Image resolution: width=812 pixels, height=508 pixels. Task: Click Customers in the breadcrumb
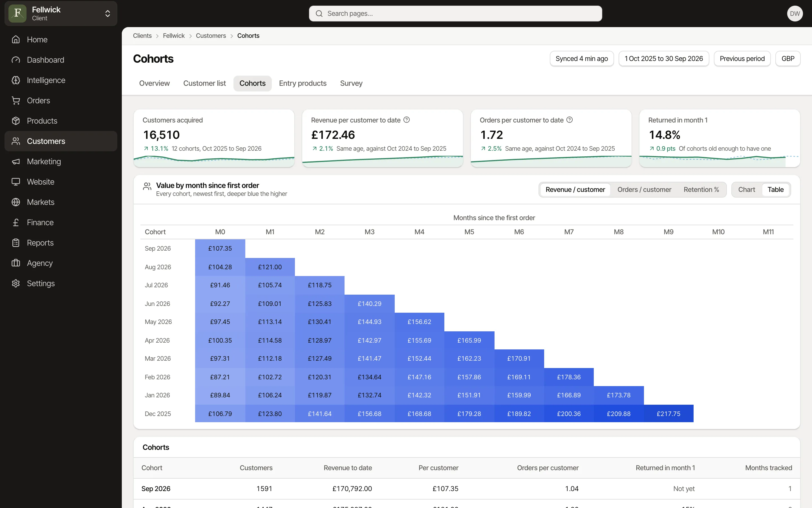(211, 36)
